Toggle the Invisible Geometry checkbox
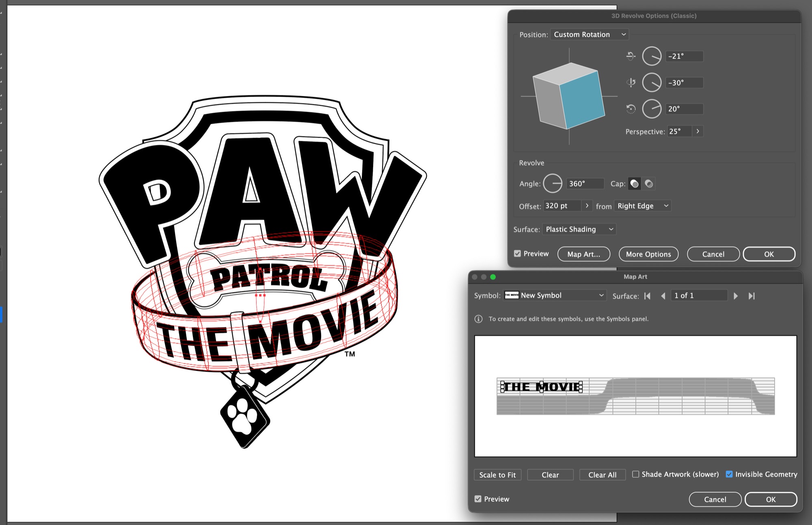Image resolution: width=812 pixels, height=525 pixels. pos(729,474)
